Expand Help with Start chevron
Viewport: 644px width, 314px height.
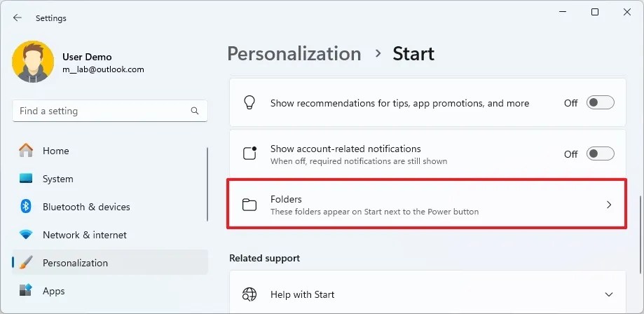click(x=609, y=294)
